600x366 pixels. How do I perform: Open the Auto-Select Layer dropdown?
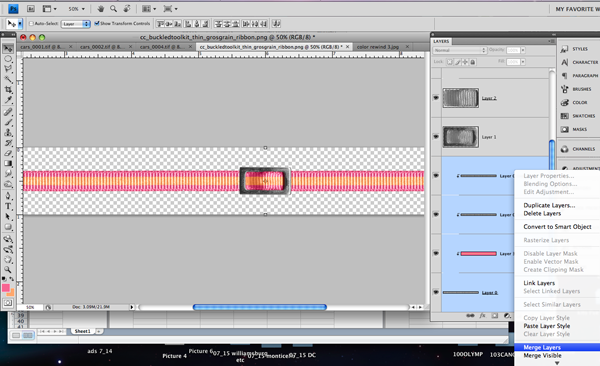point(76,24)
